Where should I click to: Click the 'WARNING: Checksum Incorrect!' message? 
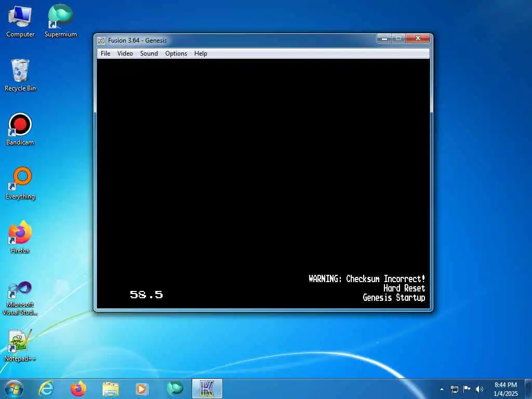click(367, 279)
